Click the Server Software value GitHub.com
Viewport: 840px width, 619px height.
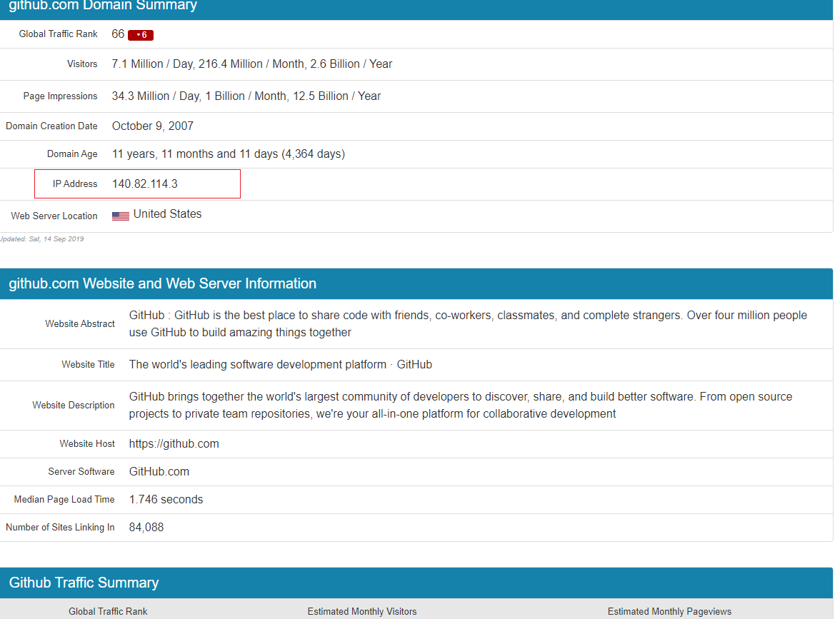[x=159, y=471]
